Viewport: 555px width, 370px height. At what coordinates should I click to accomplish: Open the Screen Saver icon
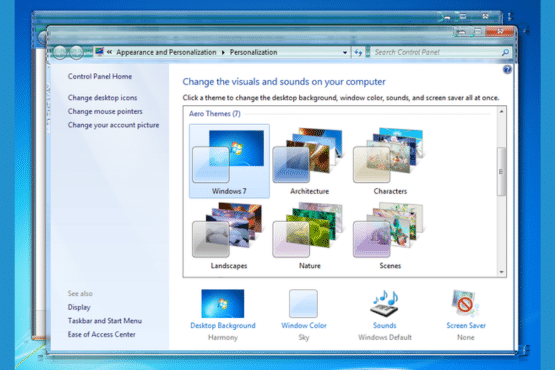click(x=465, y=303)
